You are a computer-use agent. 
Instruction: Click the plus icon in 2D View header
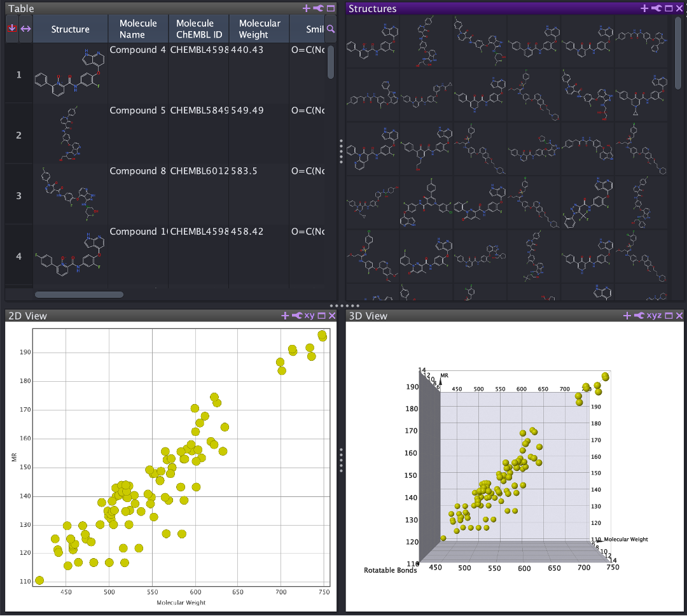[x=286, y=316]
